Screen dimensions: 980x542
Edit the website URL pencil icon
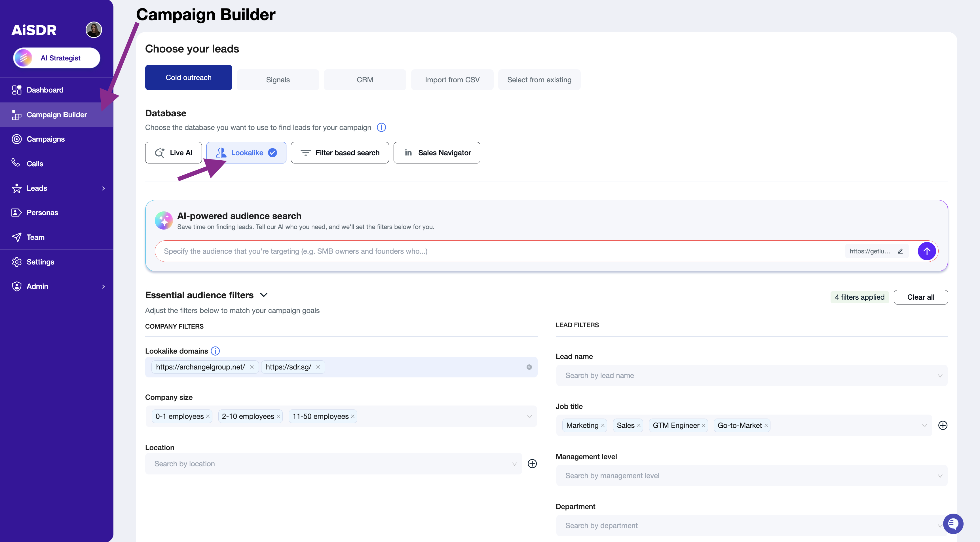tap(900, 251)
